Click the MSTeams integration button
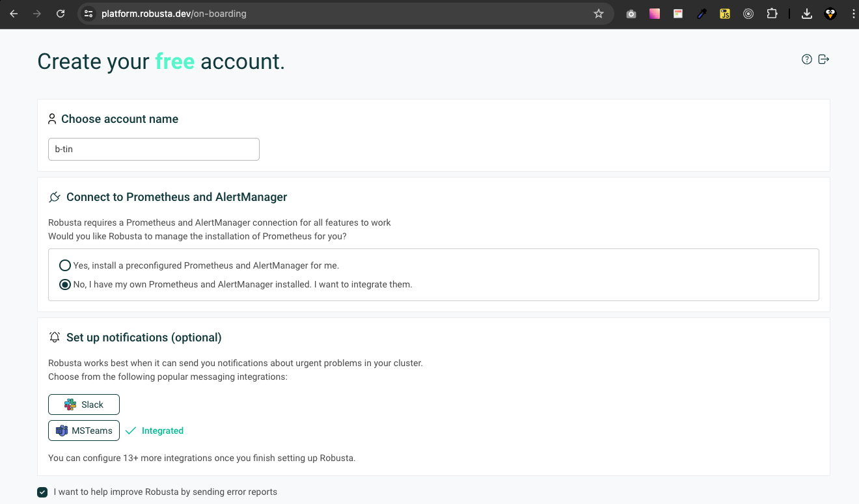The height and width of the screenshot is (504, 859). (84, 431)
